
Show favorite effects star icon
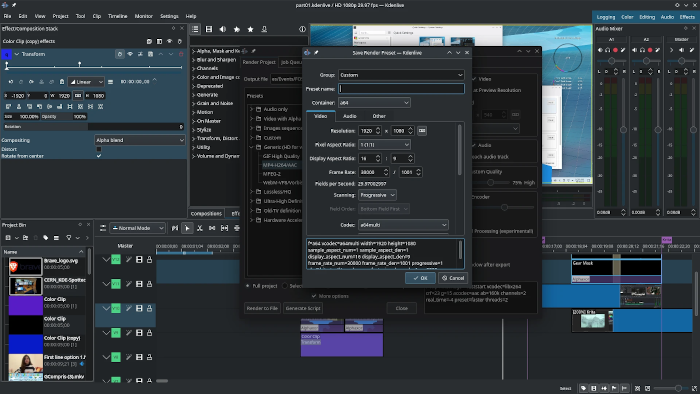[x=250, y=29]
